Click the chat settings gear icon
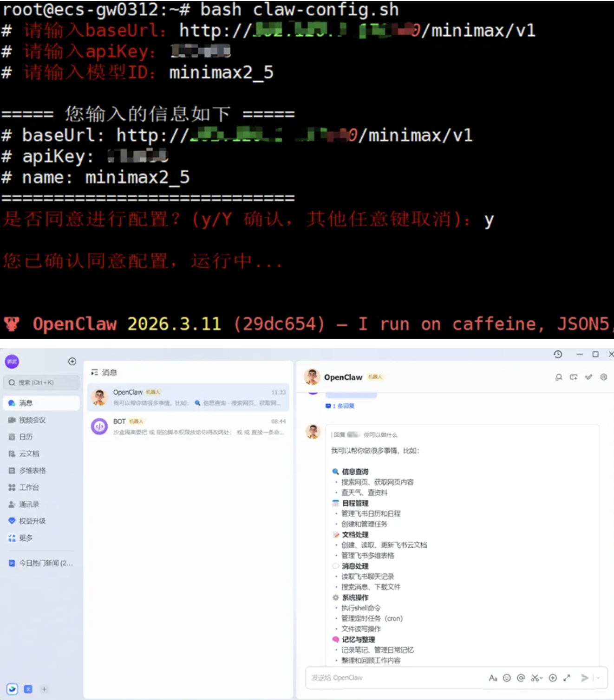614x700 pixels. (x=603, y=377)
